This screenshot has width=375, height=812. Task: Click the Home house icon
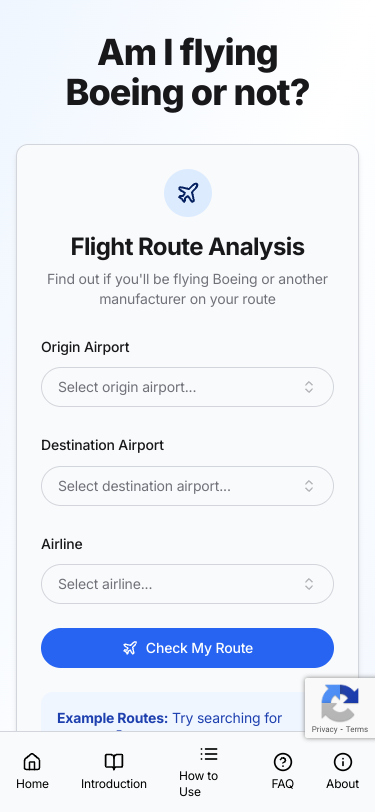coord(32,762)
